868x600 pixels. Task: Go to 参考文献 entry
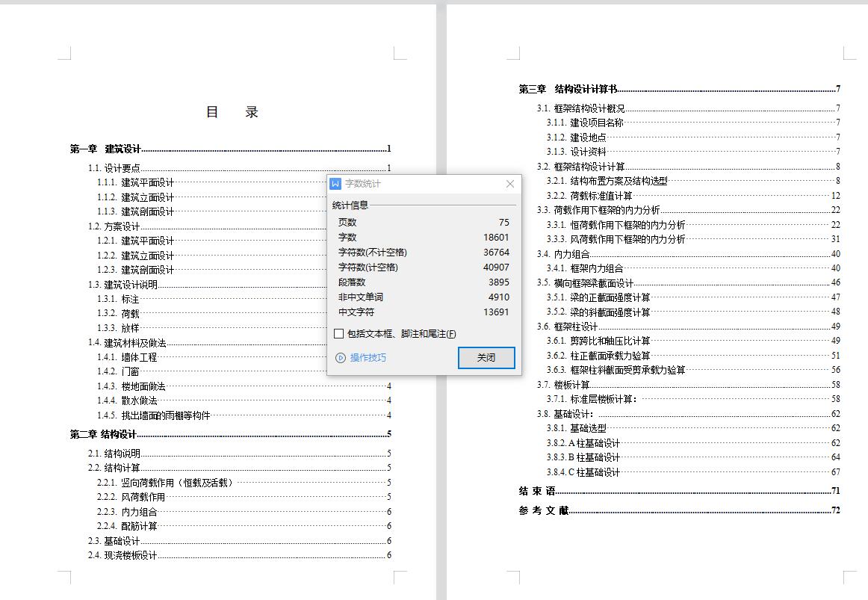click(679, 511)
